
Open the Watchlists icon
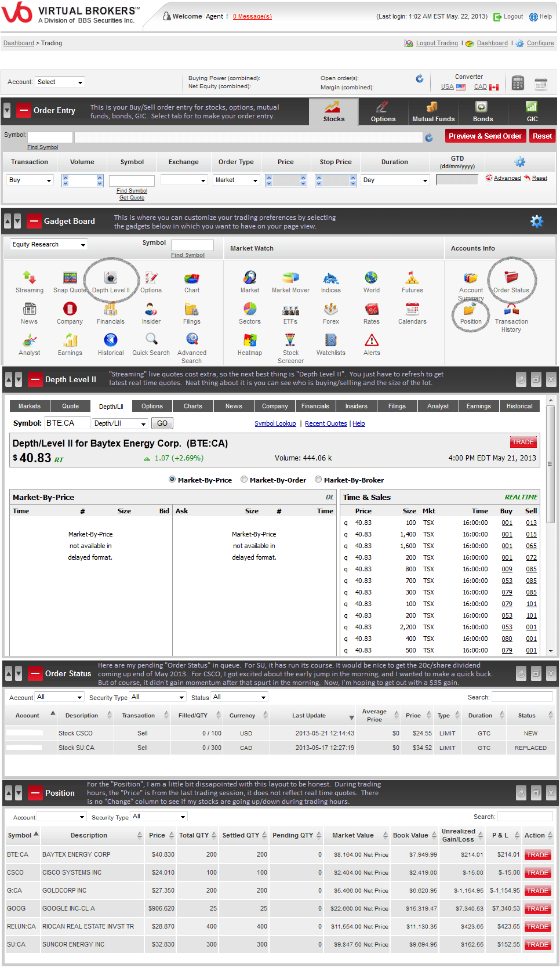pyautogui.click(x=331, y=340)
